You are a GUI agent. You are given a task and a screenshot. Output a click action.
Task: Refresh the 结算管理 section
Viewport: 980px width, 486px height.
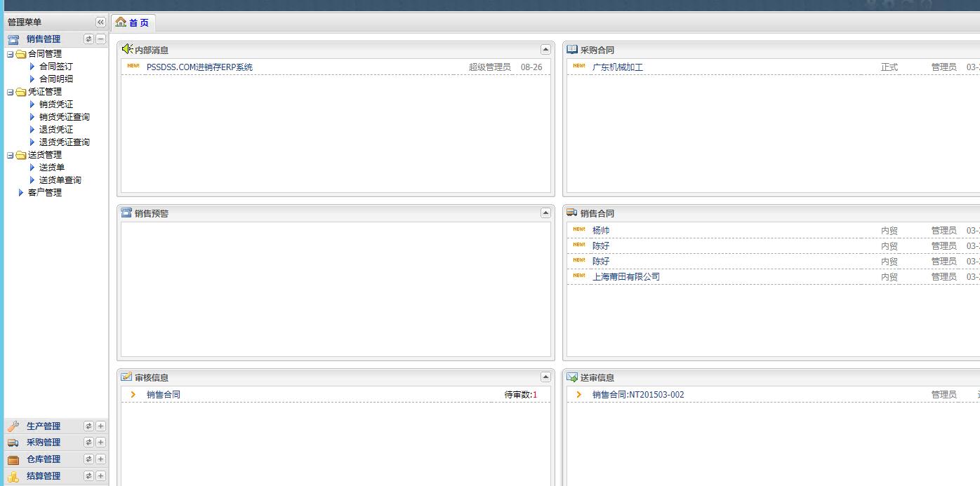coord(88,476)
